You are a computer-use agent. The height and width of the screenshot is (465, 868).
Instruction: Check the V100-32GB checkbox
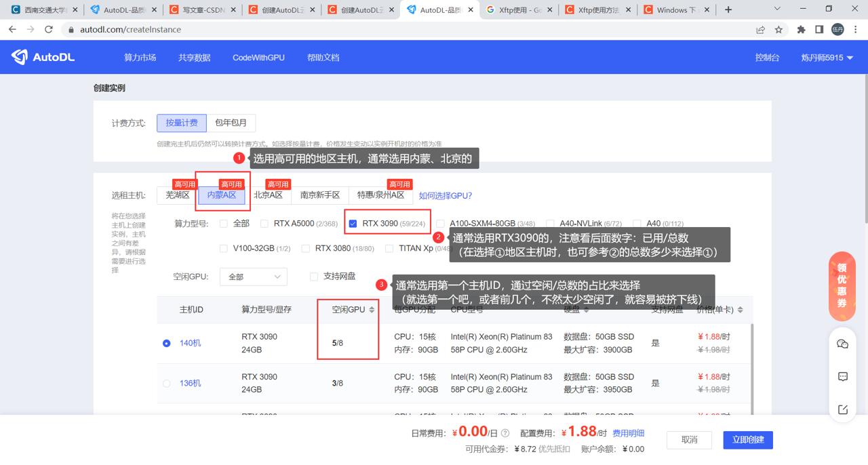tap(224, 249)
